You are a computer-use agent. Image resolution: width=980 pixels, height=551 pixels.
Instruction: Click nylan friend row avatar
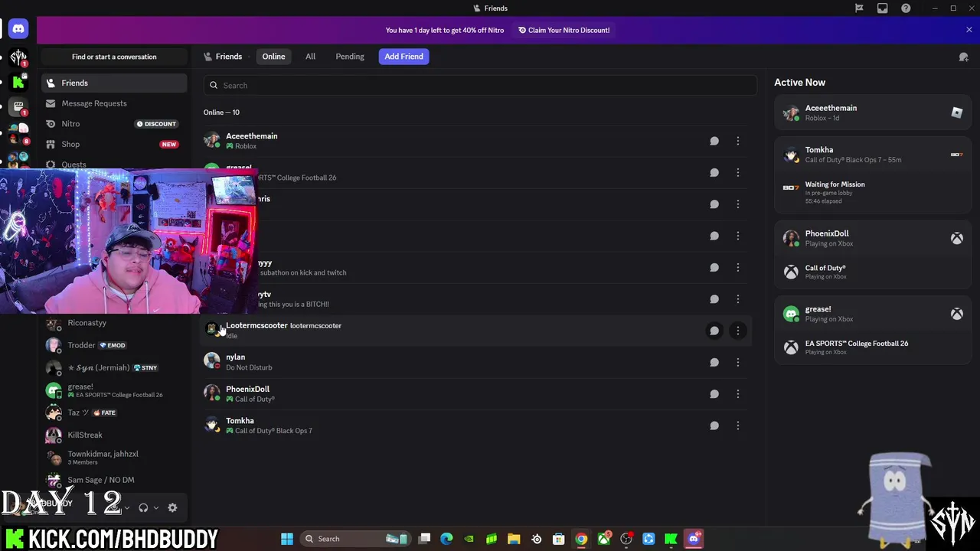(x=212, y=361)
